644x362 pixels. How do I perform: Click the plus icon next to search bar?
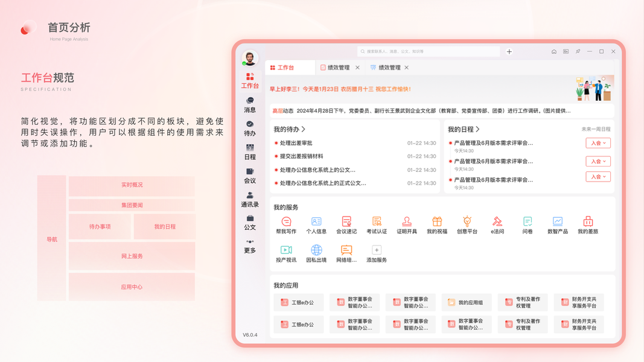(x=509, y=51)
